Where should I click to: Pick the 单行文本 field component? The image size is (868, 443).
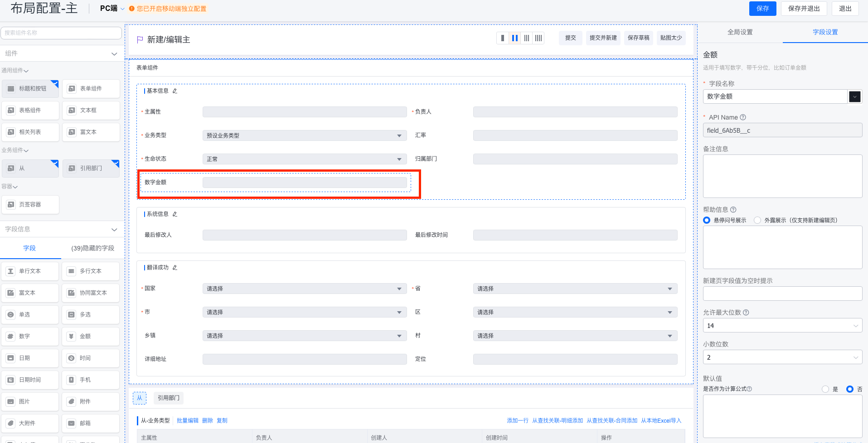(x=30, y=271)
